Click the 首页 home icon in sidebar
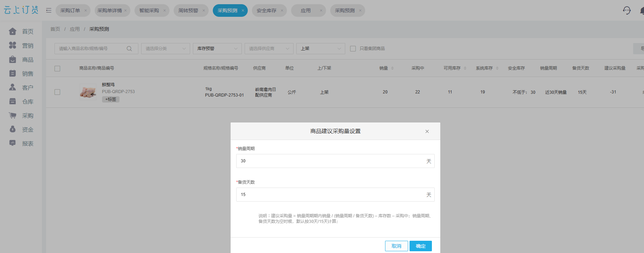Image resolution: width=644 pixels, height=253 pixels. coord(13,31)
